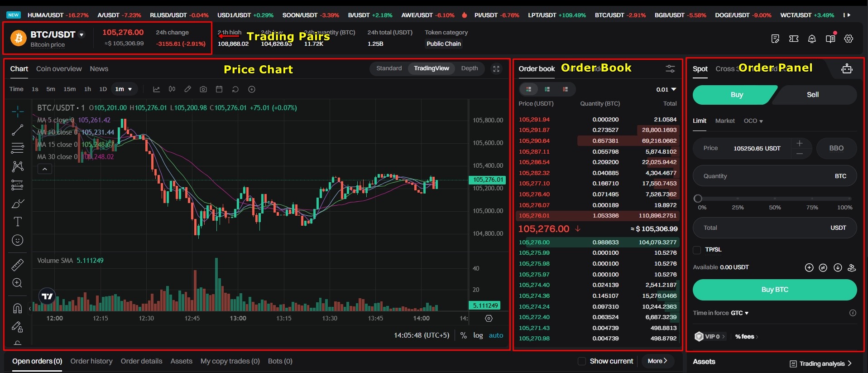The width and height of the screenshot is (868, 373).
Task: Take a chart snapshot with camera icon
Action: coord(203,89)
